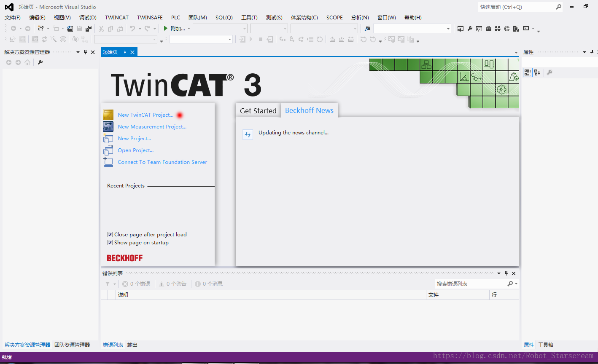Click the 就绪 status bar text
Screen dimensions: 598x364
pos(7,357)
